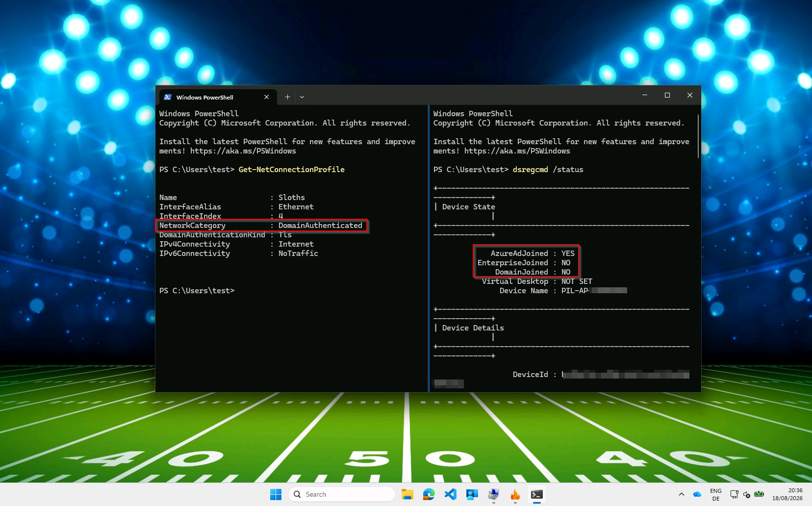
Task: Open clock and date 20:36 flyout
Action: [x=787, y=494]
